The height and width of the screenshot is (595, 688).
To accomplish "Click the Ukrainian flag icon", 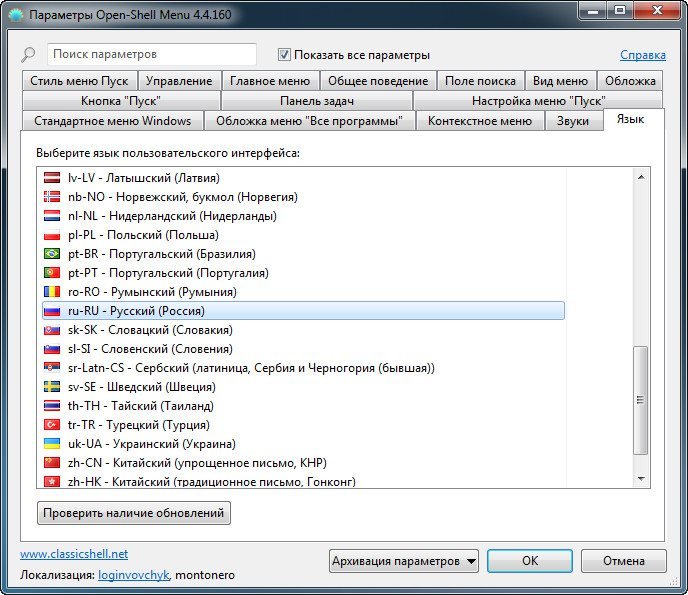I will (x=52, y=444).
